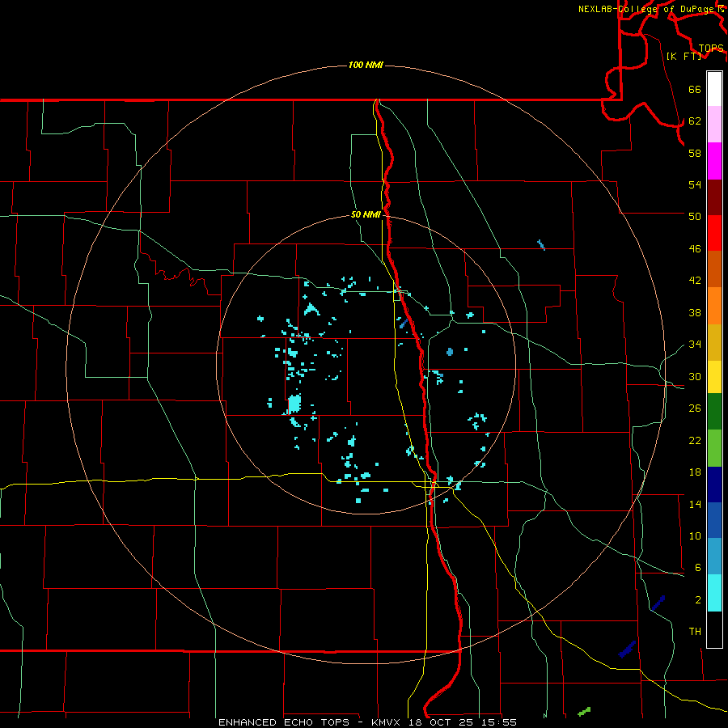Click the dark orange band of the legend

(x=714, y=269)
